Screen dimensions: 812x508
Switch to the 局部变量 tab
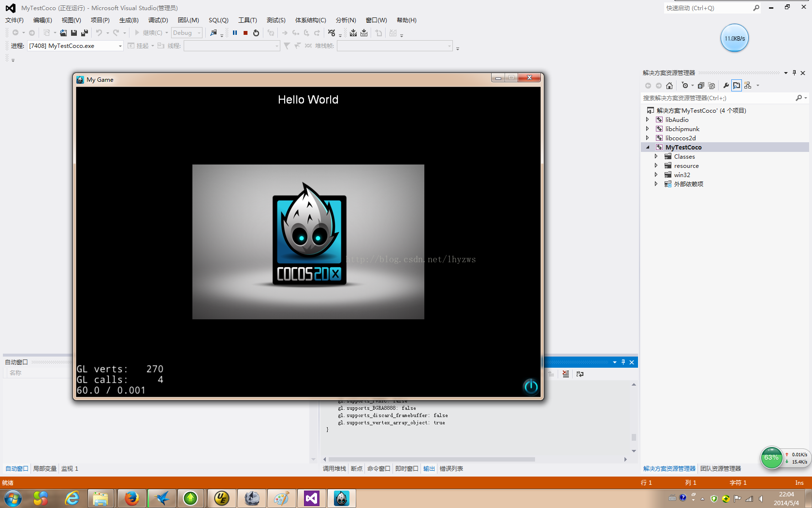[45, 469]
